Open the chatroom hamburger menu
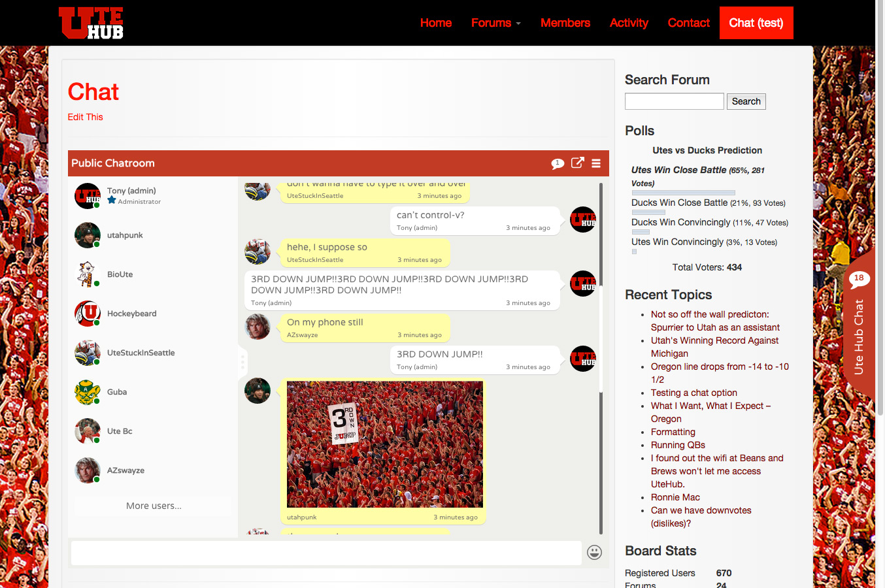This screenshot has width=885, height=588. click(x=596, y=163)
